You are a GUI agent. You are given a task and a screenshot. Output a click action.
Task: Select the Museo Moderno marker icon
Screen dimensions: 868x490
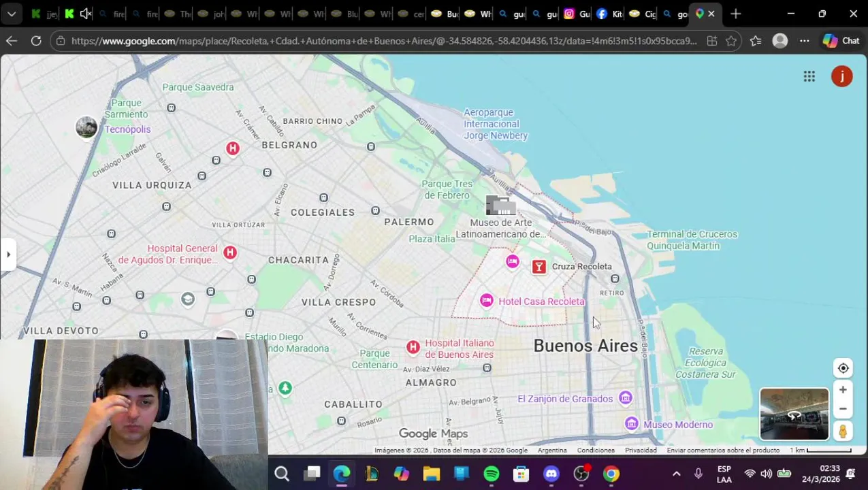click(x=632, y=424)
